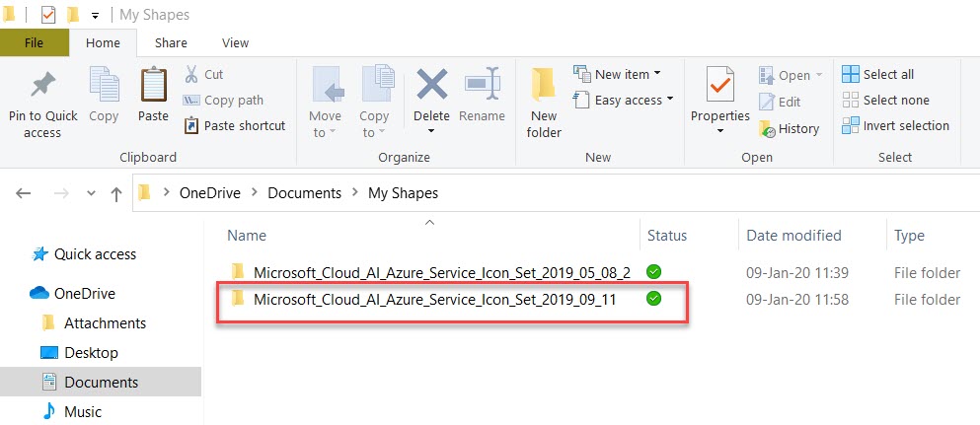Screen dimensions: 980x425
Task: Open the File menu
Action: pos(34,43)
